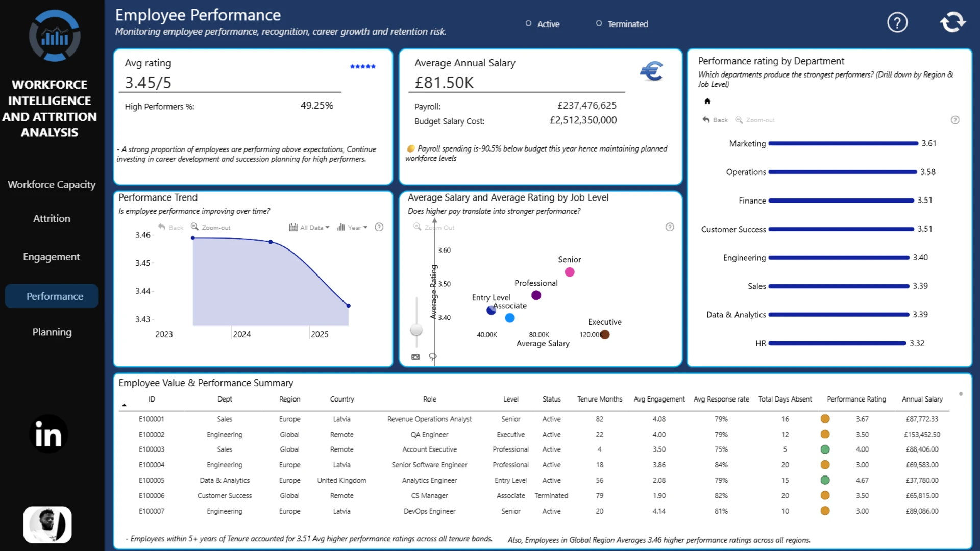Screen dimensions: 980x551
Task: Click the profile photo thumbnail in sidebar
Action: (x=47, y=524)
